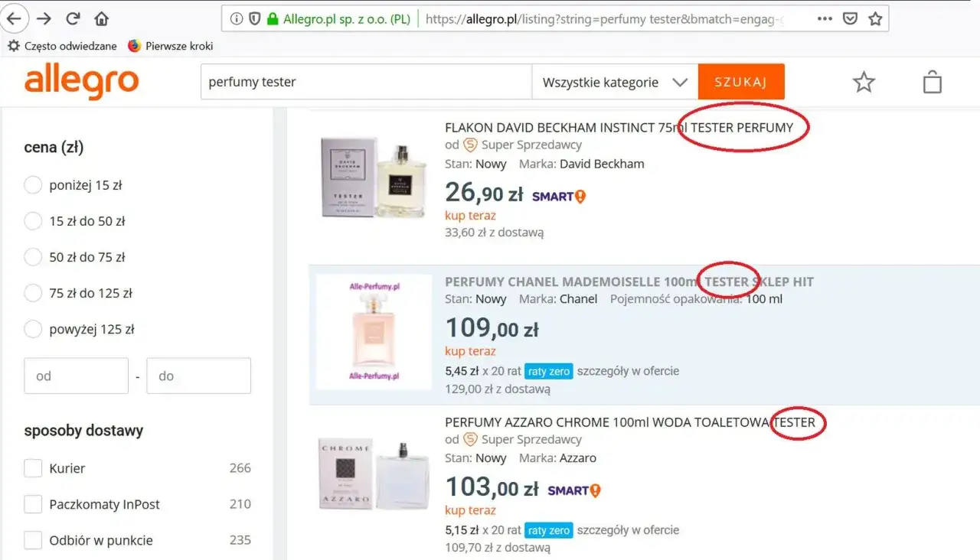The height and width of the screenshot is (560, 980).
Task: Open Allegro favorites via the star icon
Action: pos(864,81)
